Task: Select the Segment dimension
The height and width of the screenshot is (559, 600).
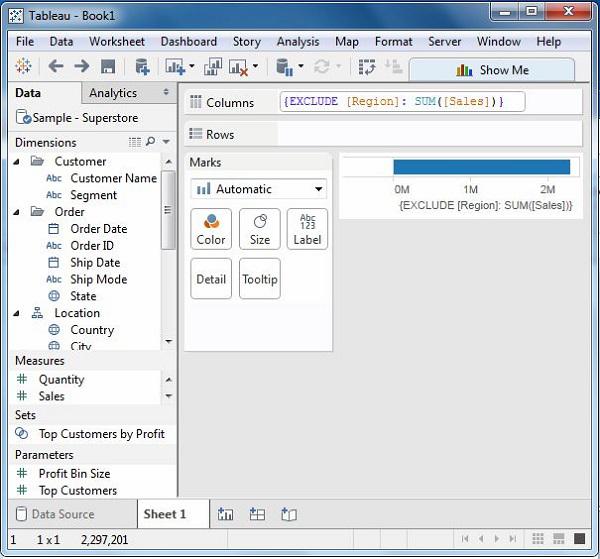Action: click(94, 195)
